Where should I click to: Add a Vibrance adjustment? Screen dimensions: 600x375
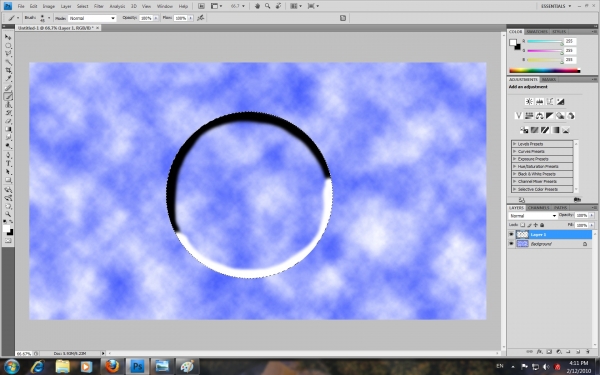pyautogui.click(x=518, y=116)
